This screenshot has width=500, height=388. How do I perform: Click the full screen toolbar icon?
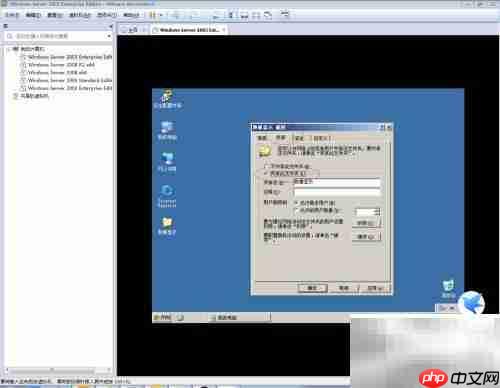[256, 15]
